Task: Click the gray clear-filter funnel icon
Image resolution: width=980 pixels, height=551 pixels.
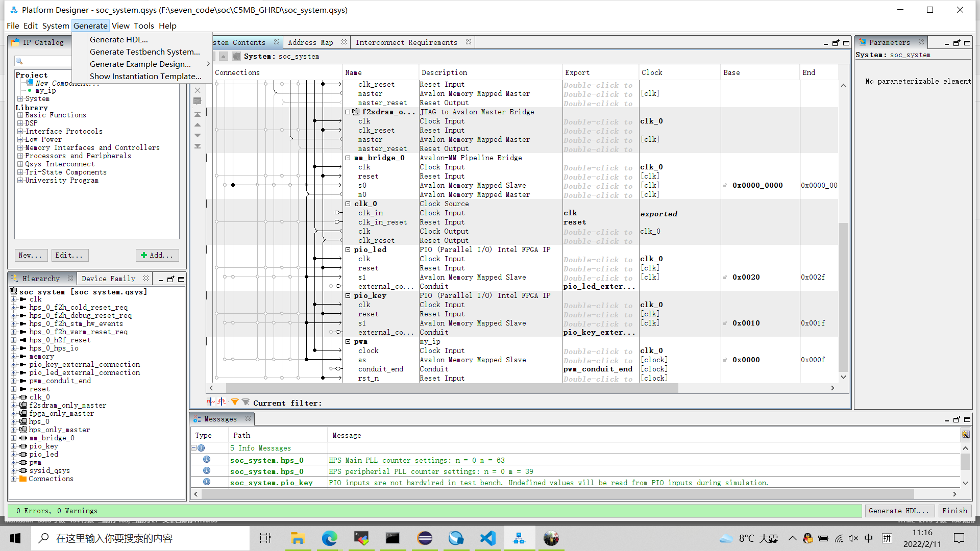Action: tap(246, 402)
